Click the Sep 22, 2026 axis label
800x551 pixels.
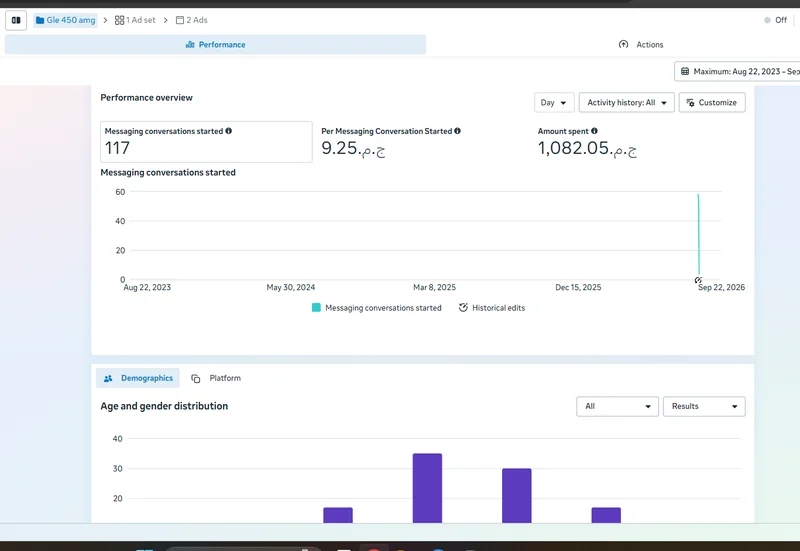(x=721, y=287)
